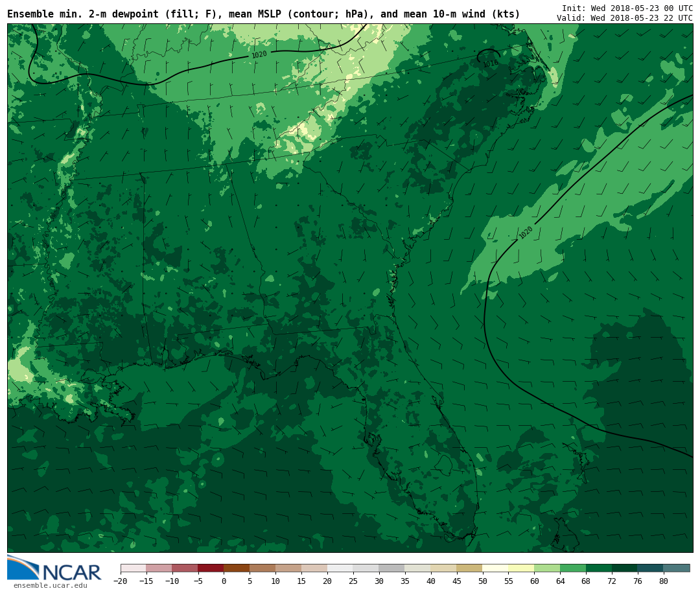Select the Init timestamp text

[x=627, y=8]
